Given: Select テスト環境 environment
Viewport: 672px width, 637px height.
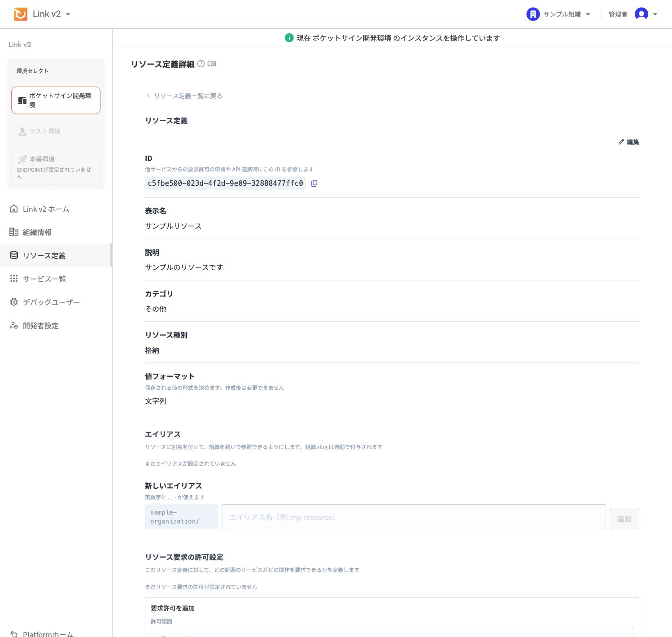Looking at the screenshot, I should 56,131.
